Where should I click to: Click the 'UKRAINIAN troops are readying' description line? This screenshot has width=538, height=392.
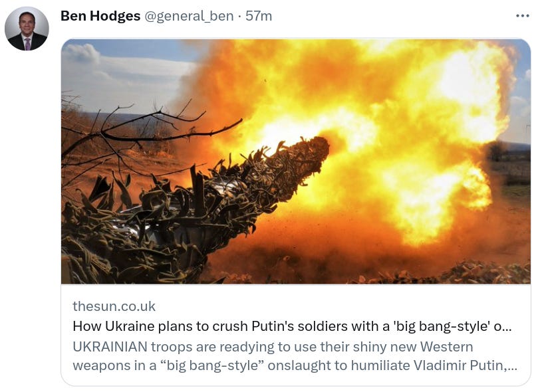coord(273,347)
